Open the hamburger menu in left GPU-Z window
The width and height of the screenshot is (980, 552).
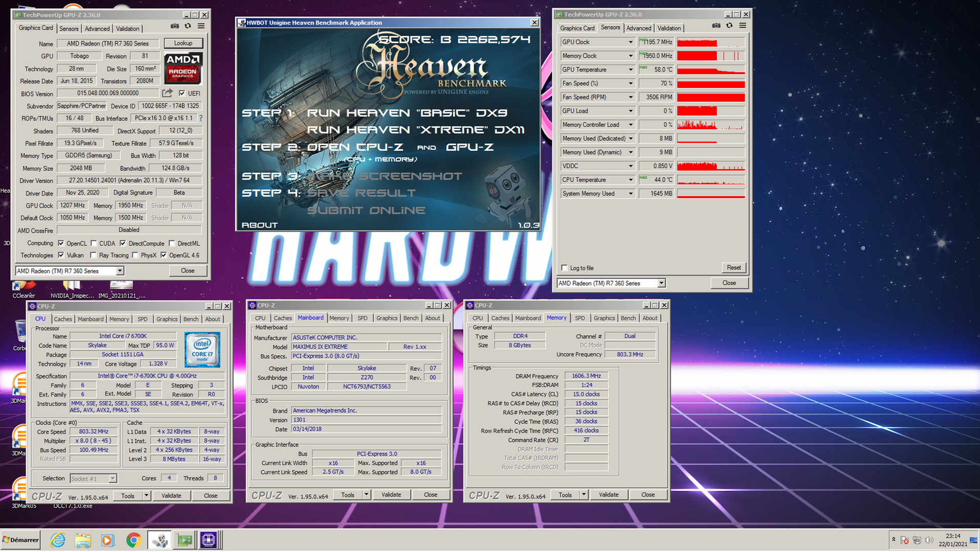pyautogui.click(x=201, y=26)
